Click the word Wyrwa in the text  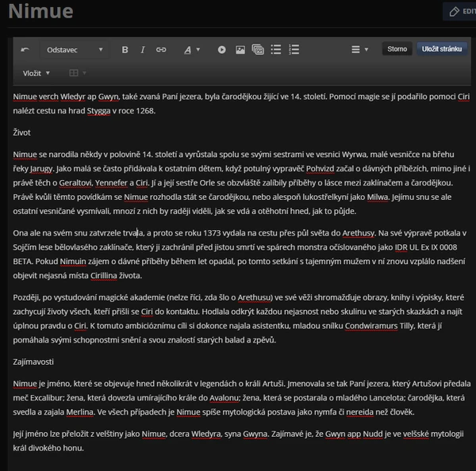(x=355, y=155)
